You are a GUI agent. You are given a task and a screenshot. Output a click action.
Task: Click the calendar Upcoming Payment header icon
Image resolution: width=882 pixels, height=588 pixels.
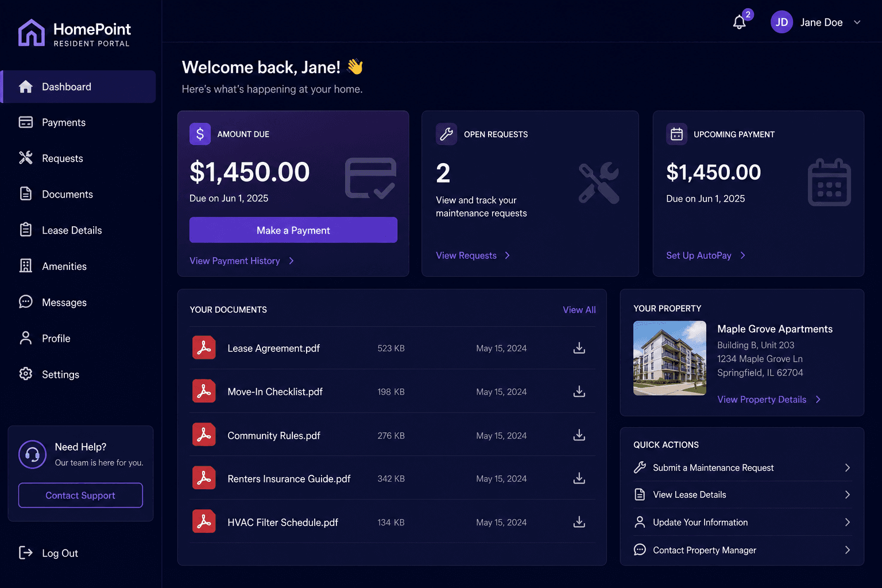coord(676,134)
